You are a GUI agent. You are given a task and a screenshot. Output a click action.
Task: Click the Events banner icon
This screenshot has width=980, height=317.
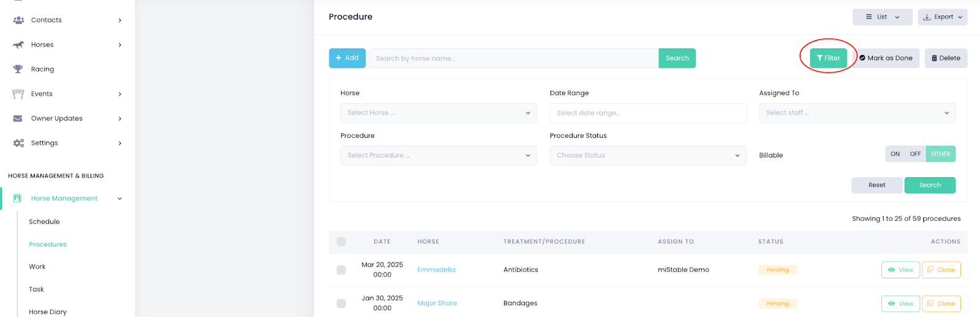[18, 94]
